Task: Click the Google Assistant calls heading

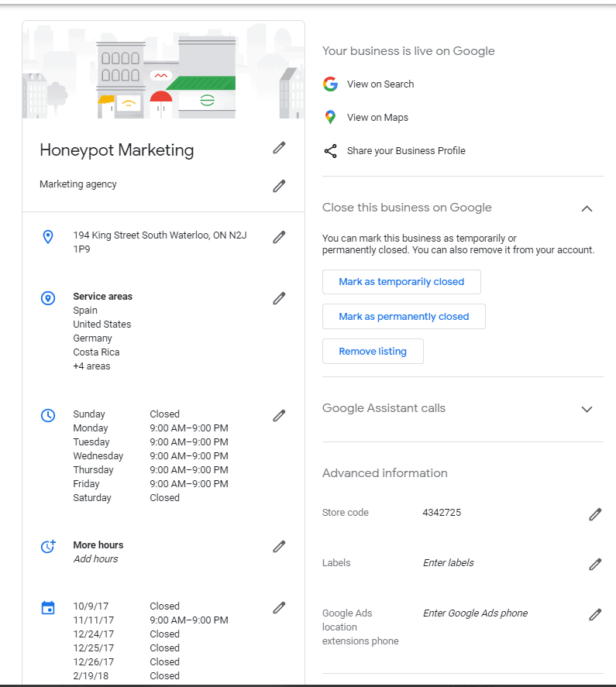Action: coord(384,408)
